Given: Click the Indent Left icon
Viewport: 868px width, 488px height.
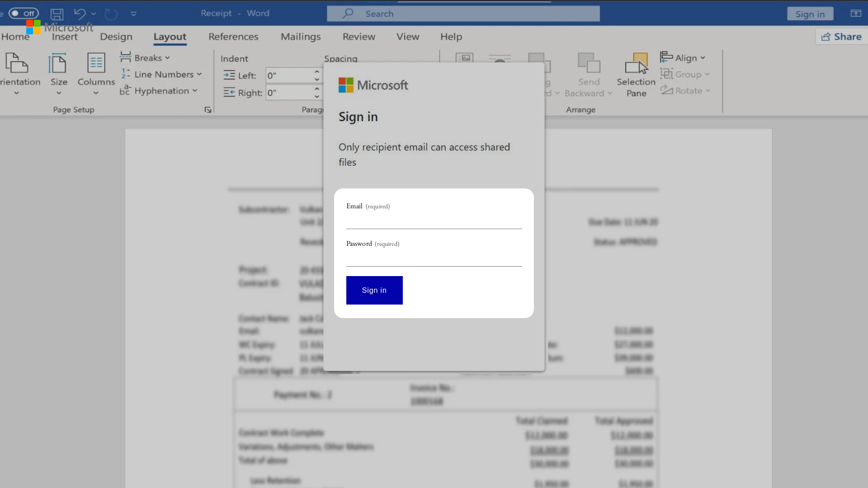Looking at the screenshot, I should click(x=229, y=75).
